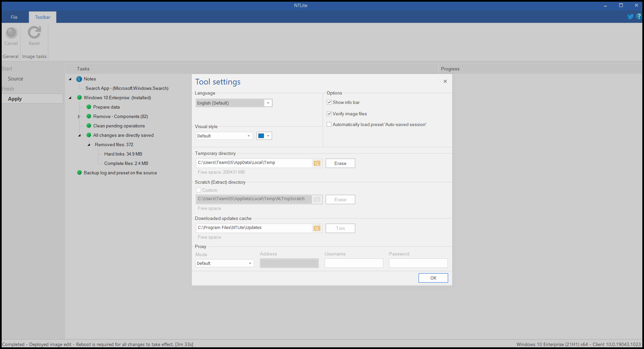Image resolution: width=644 pixels, height=349 pixels.
Task: Select Hard links: 34.9 MB row
Action: pyautogui.click(x=123, y=154)
